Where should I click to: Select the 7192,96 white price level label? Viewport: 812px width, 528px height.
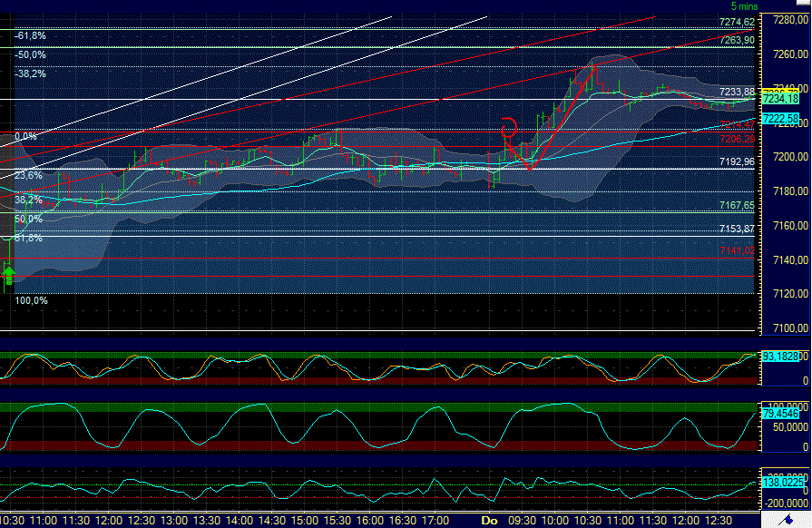[x=735, y=160]
